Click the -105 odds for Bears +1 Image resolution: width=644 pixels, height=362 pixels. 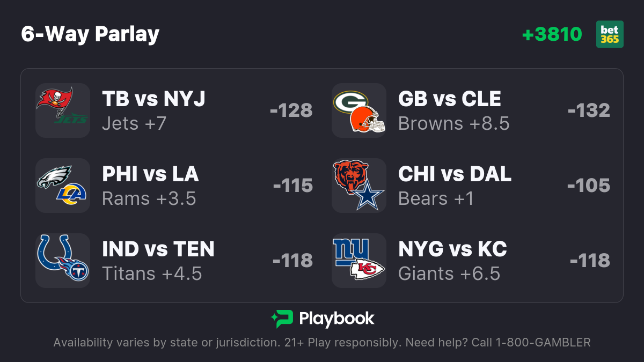(x=589, y=186)
